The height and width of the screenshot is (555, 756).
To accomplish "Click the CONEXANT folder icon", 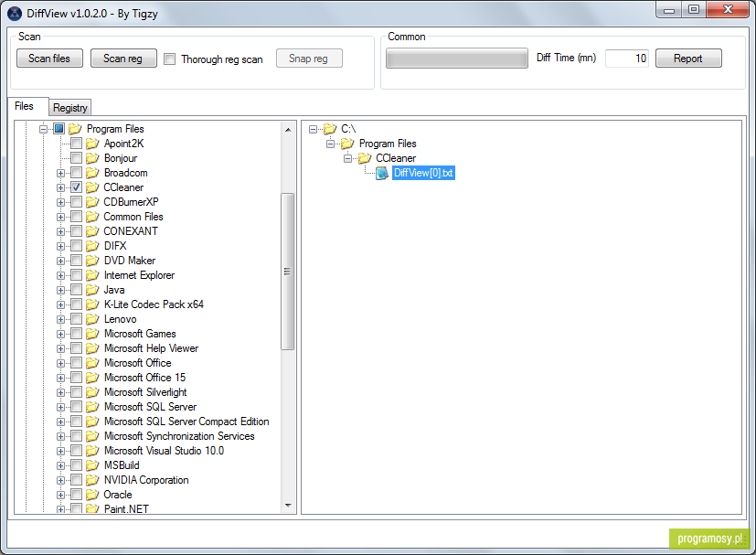I will pos(92,231).
